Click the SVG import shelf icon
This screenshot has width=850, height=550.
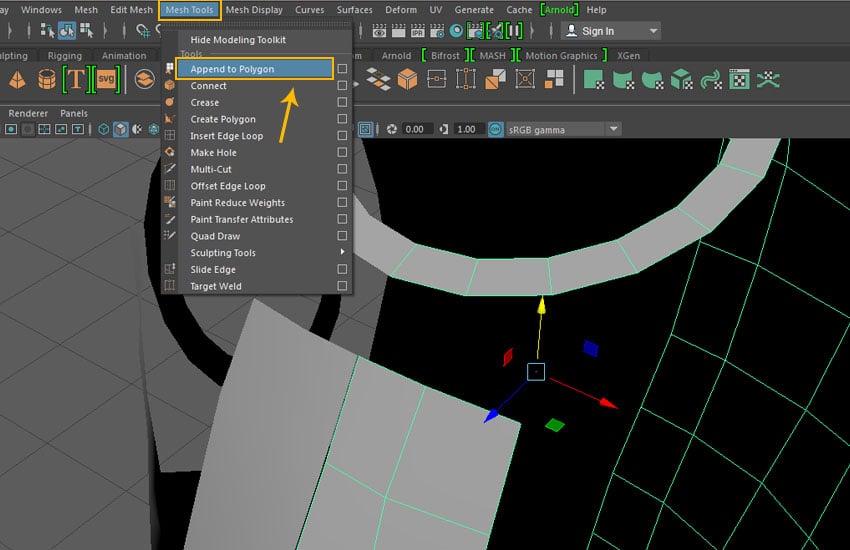(x=106, y=80)
